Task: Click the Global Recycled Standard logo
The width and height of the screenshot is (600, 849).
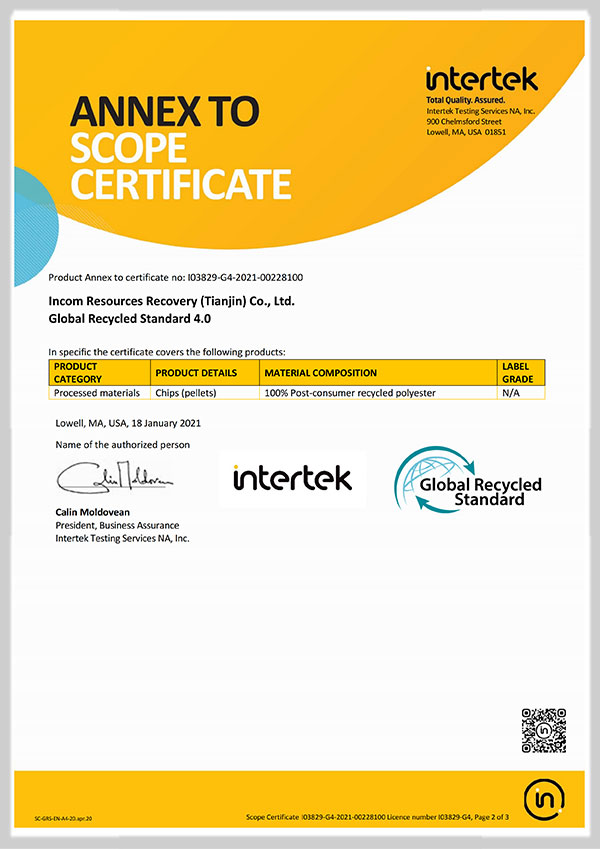Action: (x=468, y=479)
